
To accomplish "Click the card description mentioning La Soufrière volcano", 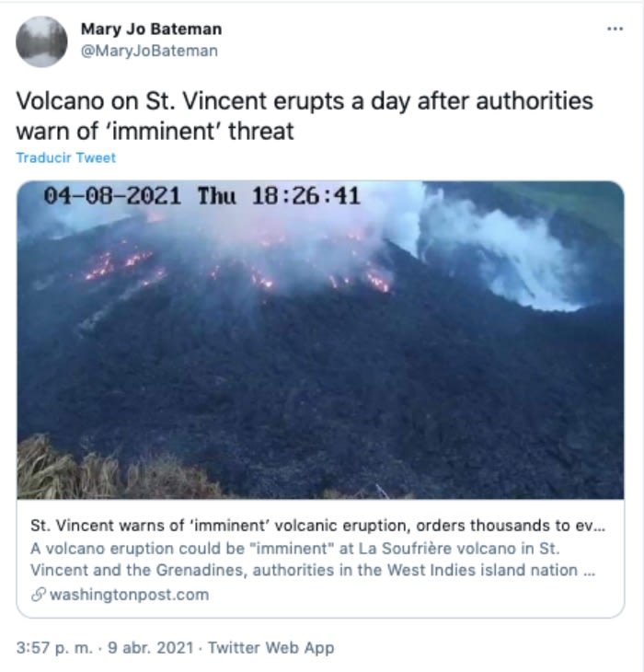I will pos(313,560).
